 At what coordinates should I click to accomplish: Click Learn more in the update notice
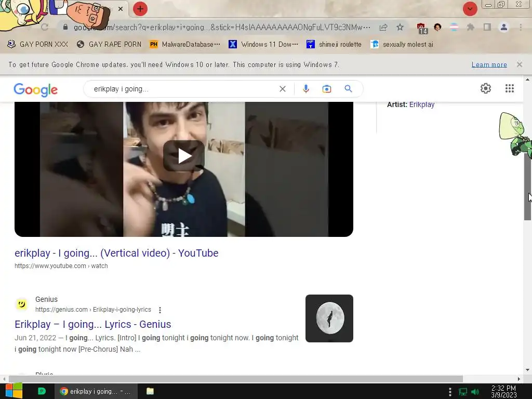tap(489, 64)
